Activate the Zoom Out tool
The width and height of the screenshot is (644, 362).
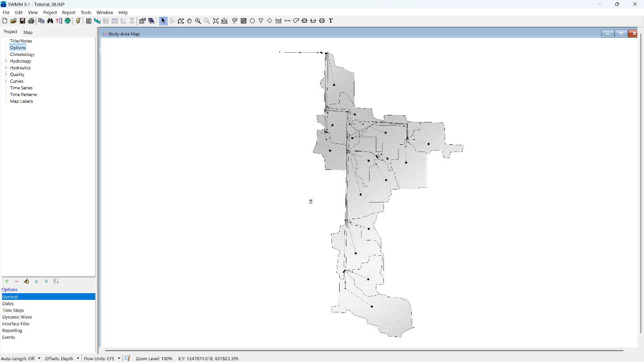pos(206,21)
